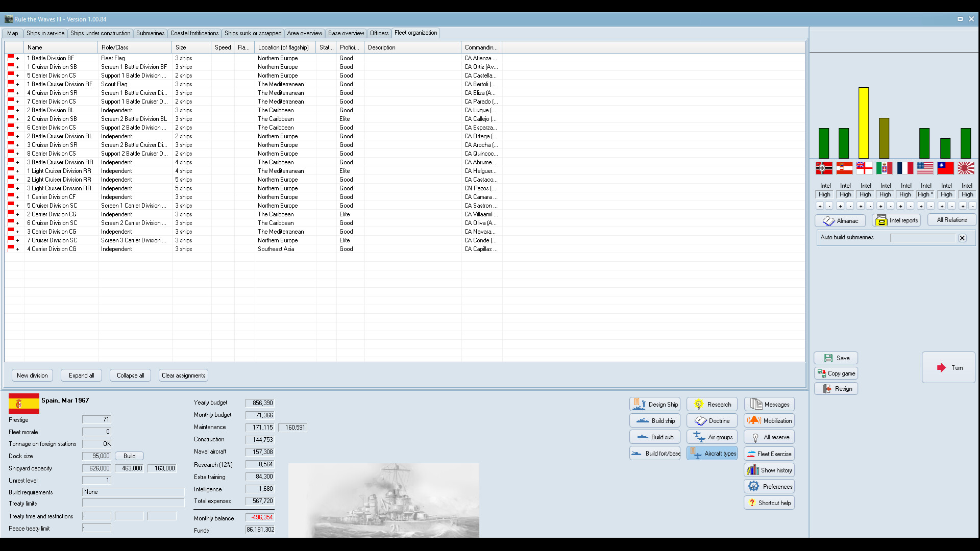This screenshot has width=980, height=551.
Task: Open the Build sub tool
Action: pyautogui.click(x=655, y=437)
